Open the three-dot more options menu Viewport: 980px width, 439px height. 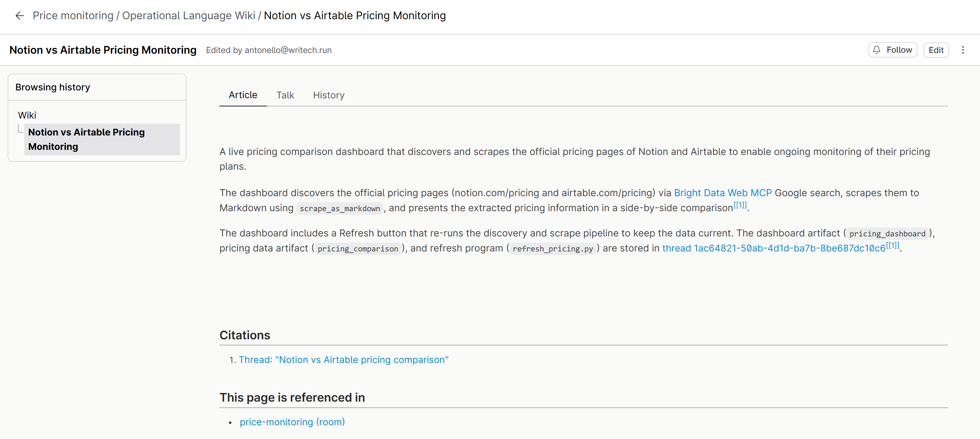pyautogui.click(x=963, y=50)
